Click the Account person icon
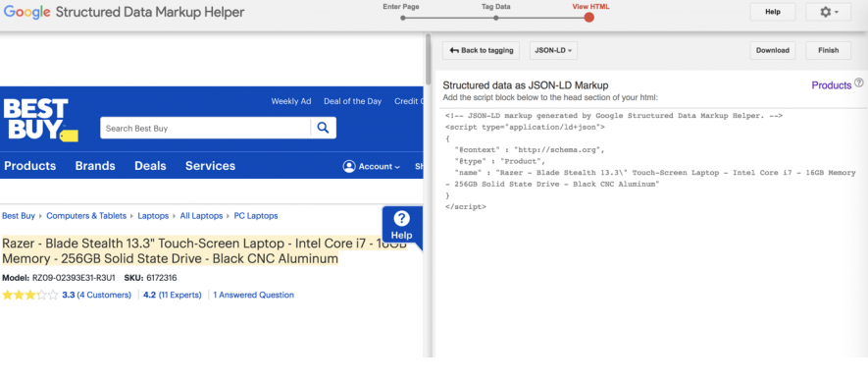 click(x=349, y=166)
